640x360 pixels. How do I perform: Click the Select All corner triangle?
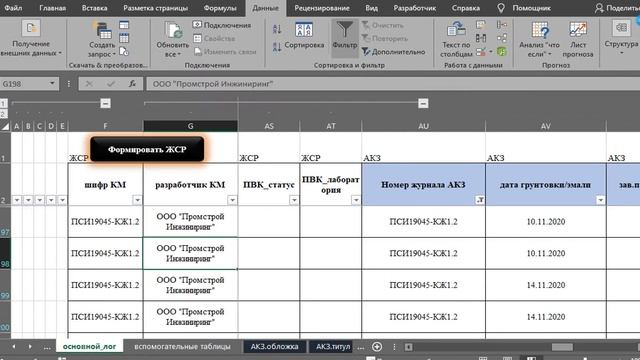click(5, 126)
